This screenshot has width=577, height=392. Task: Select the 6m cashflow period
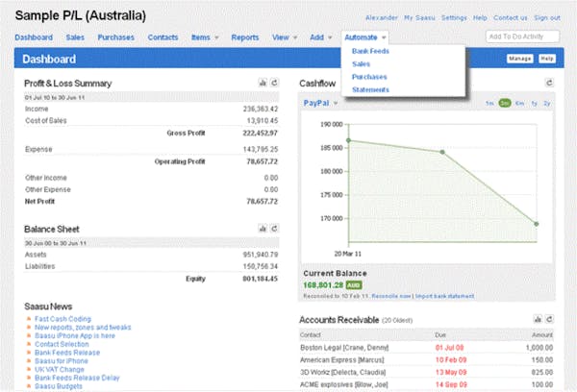(x=519, y=104)
